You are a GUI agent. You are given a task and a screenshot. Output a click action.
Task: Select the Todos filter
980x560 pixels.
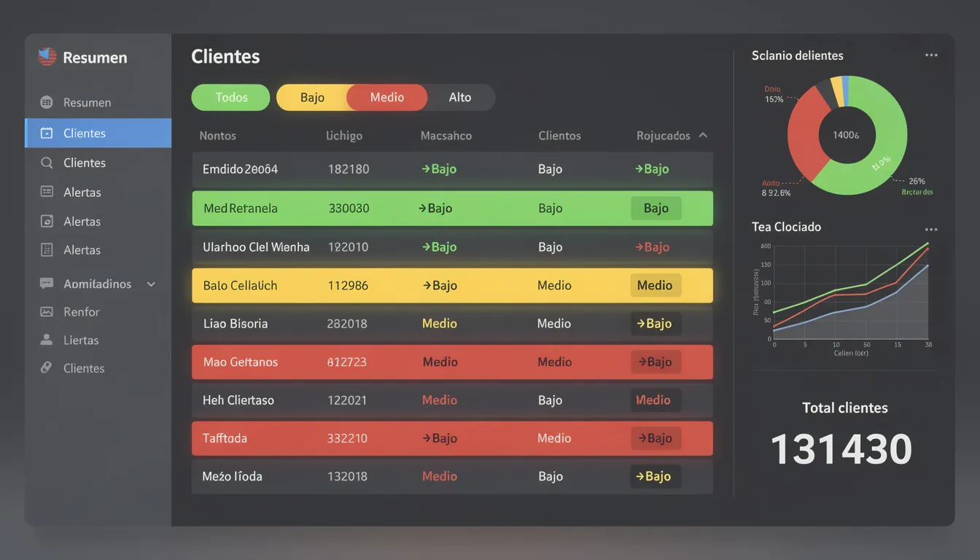click(230, 97)
